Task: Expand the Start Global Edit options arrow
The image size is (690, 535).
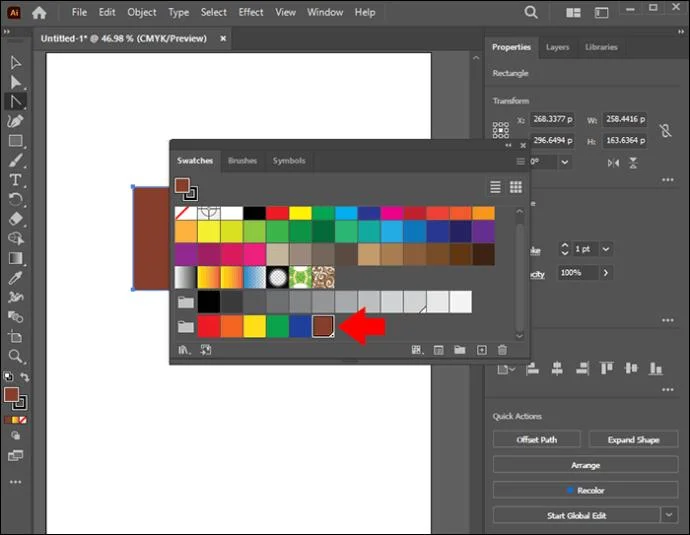Action: point(669,515)
